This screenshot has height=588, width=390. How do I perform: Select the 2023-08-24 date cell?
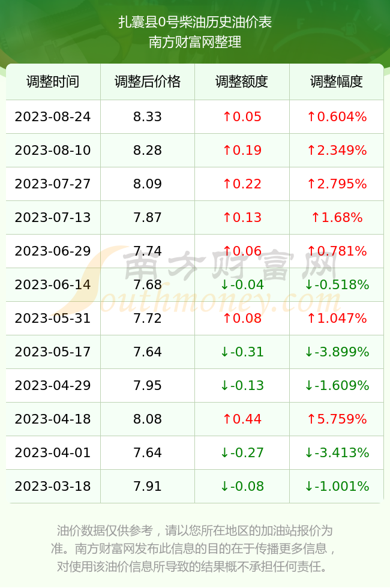click(53, 116)
